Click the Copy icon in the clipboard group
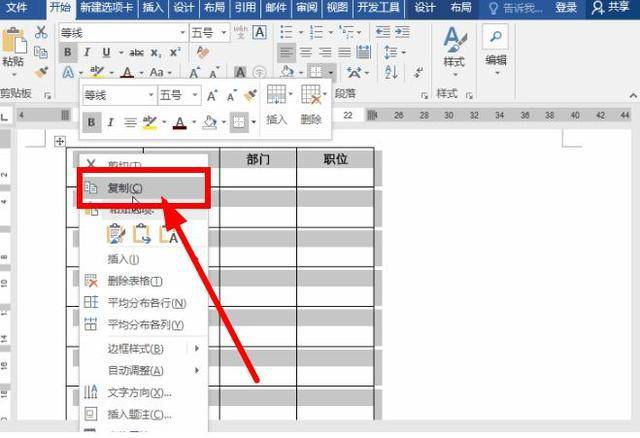Image resolution: width=640 pixels, height=438 pixels. (x=41, y=52)
